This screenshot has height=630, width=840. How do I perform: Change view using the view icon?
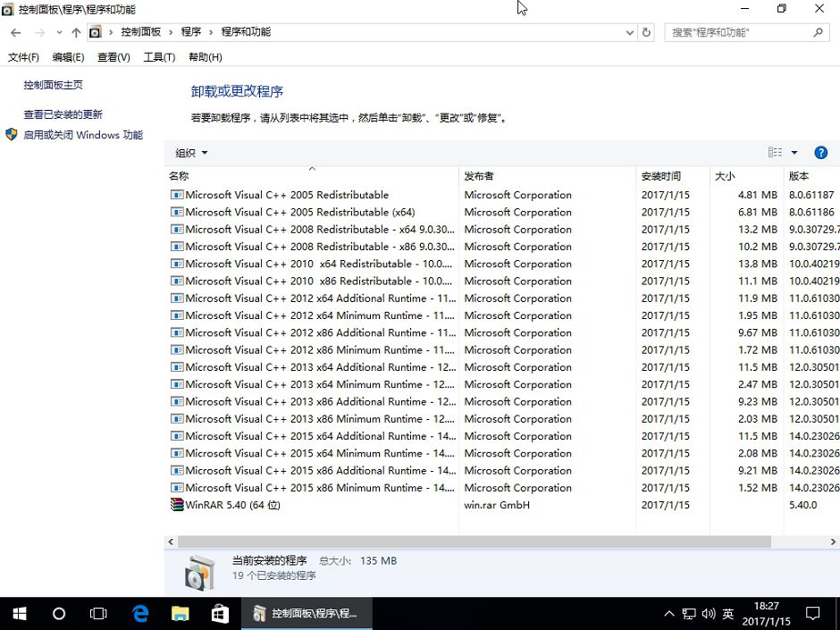pyautogui.click(x=775, y=153)
